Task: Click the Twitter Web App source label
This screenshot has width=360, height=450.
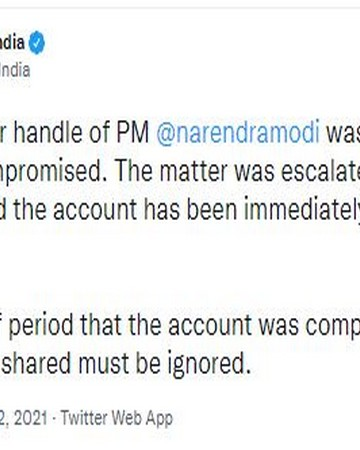Action: point(117,418)
